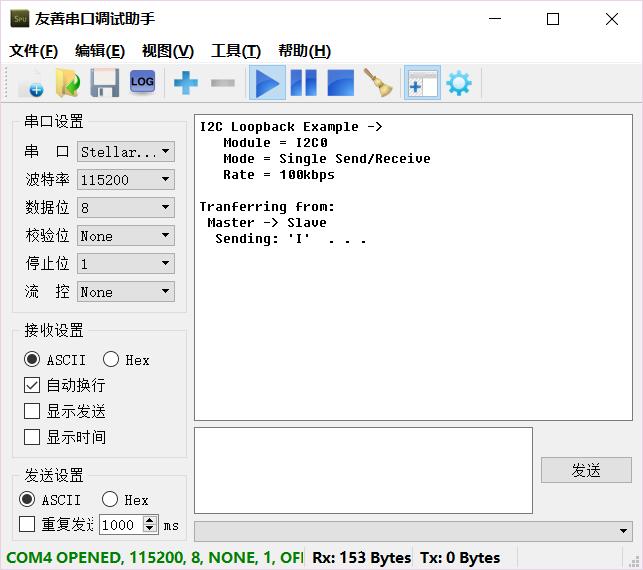Open the 编辑(E) menu

[100, 51]
